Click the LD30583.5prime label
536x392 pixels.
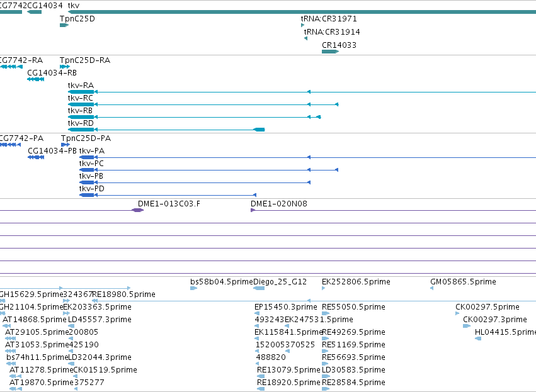[x=353, y=370]
